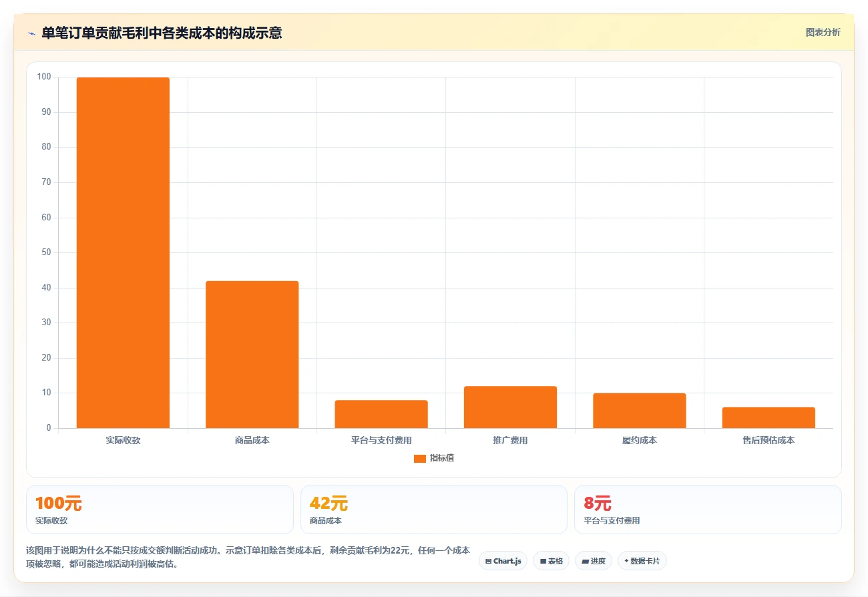
Task: Click the 指标值 legend label
Action: point(442,458)
